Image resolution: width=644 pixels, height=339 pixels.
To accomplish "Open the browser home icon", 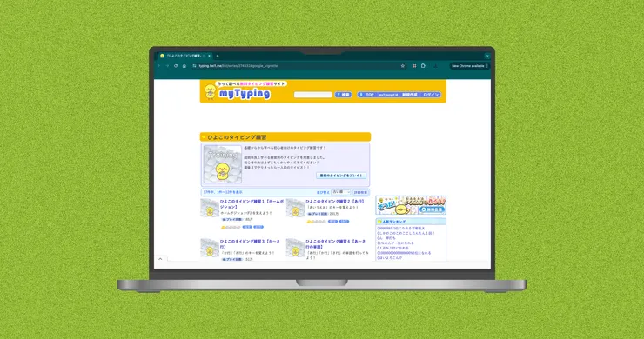I will click(x=184, y=66).
